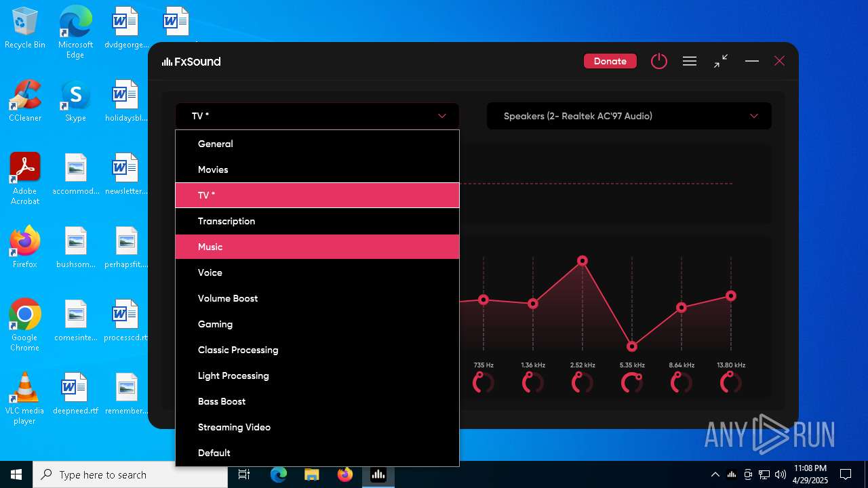Image resolution: width=868 pixels, height=488 pixels.
Task: Select the newsletter... Word document icon
Action: [x=126, y=174]
